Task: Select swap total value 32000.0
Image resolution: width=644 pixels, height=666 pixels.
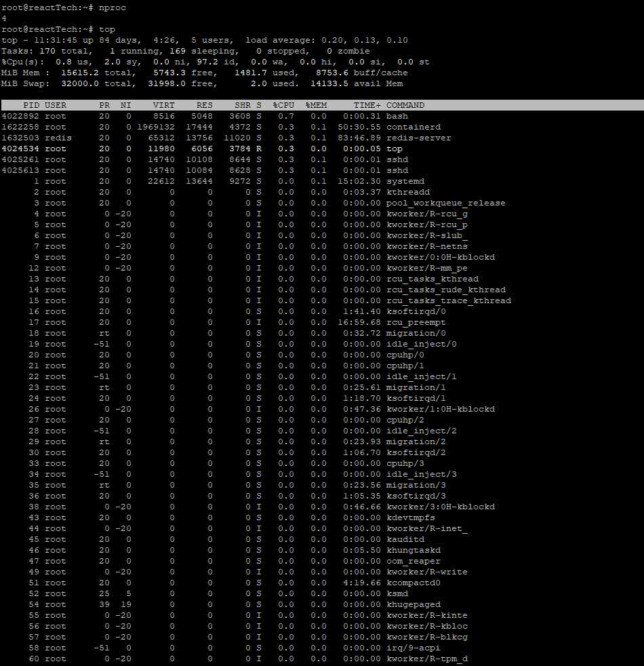Action: tap(80, 83)
